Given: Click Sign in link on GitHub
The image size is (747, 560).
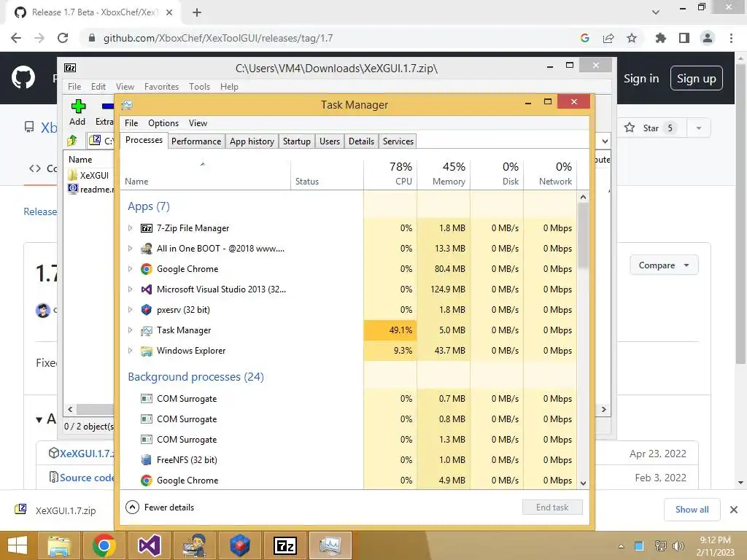Looking at the screenshot, I should point(641,79).
